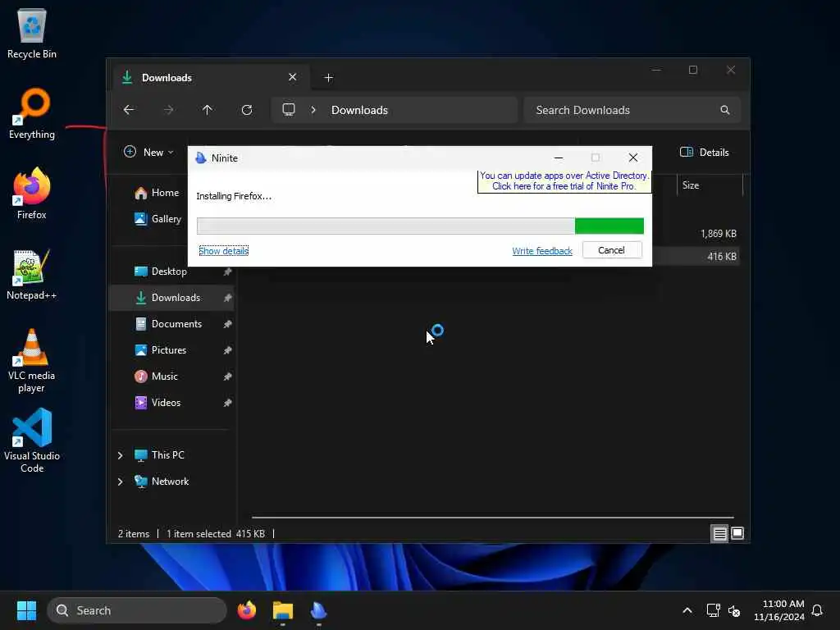Click the search magnifier in Explorer
Viewport: 840px width, 630px height.
coord(725,110)
